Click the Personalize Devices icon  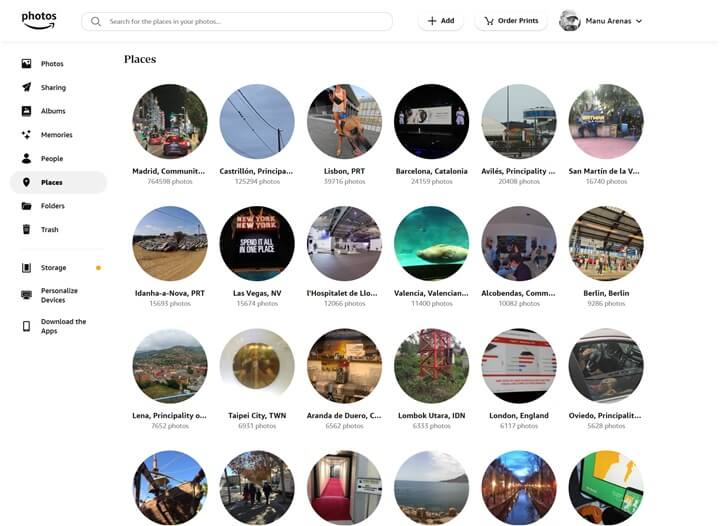pyautogui.click(x=26, y=295)
